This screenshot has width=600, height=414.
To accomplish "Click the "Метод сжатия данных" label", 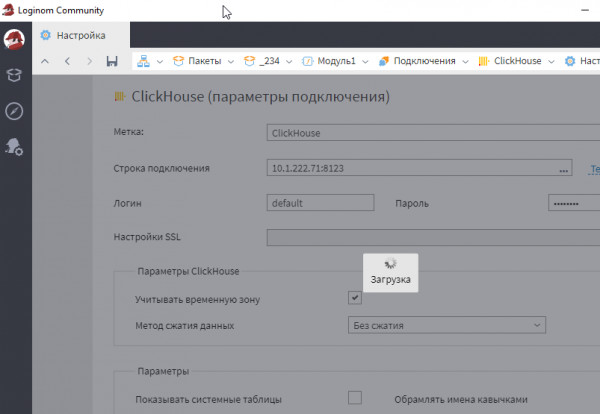I will [184, 326].
